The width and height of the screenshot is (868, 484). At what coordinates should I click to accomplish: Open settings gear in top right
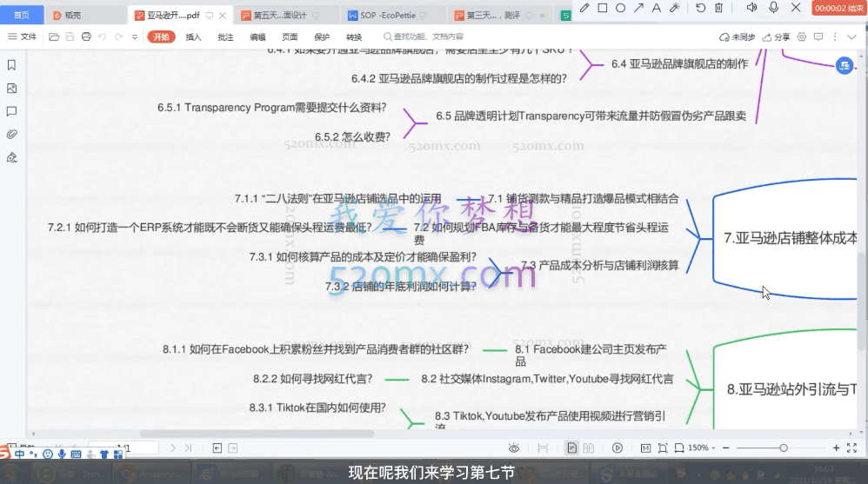[802, 36]
